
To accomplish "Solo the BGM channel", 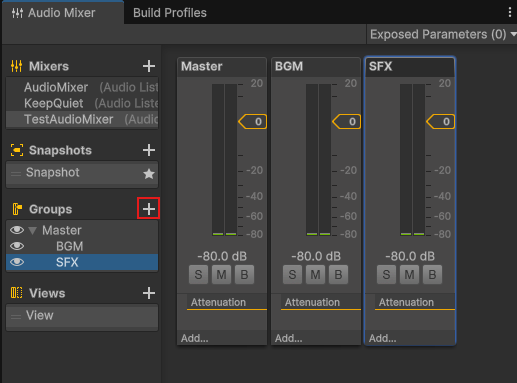I will tap(292, 275).
